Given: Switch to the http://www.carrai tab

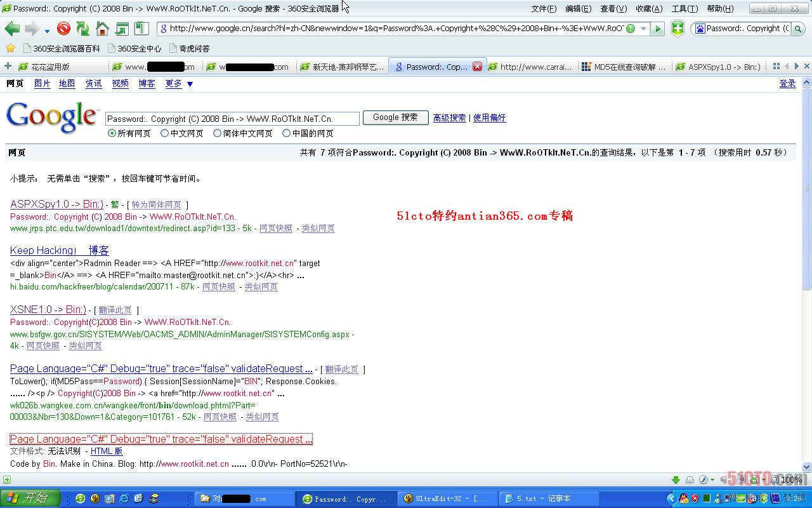Looking at the screenshot, I should coord(531,67).
